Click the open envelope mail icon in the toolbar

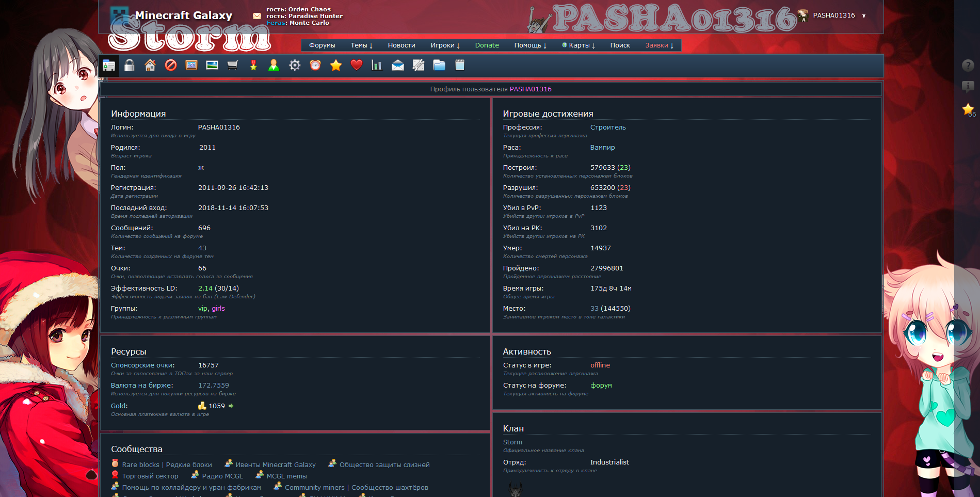[x=398, y=66]
